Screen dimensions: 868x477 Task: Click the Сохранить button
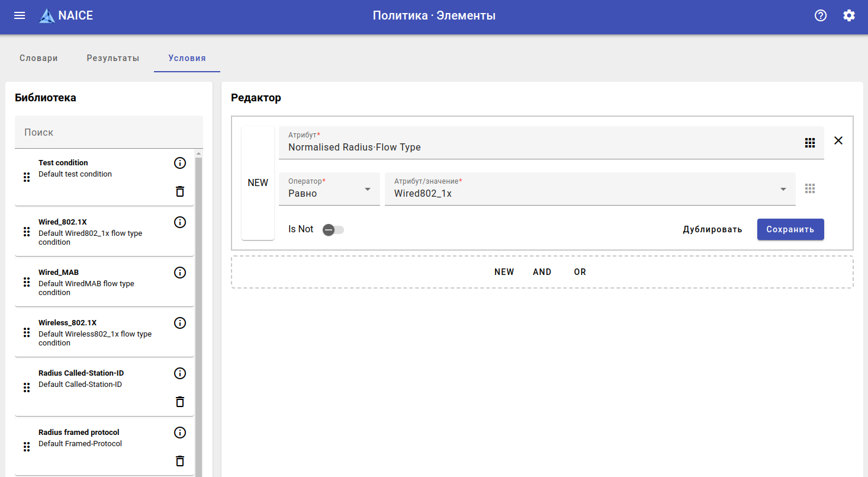790,229
